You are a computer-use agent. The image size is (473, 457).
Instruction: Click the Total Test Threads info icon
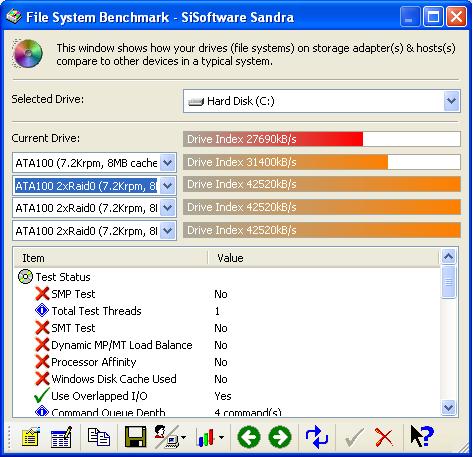[x=42, y=311]
